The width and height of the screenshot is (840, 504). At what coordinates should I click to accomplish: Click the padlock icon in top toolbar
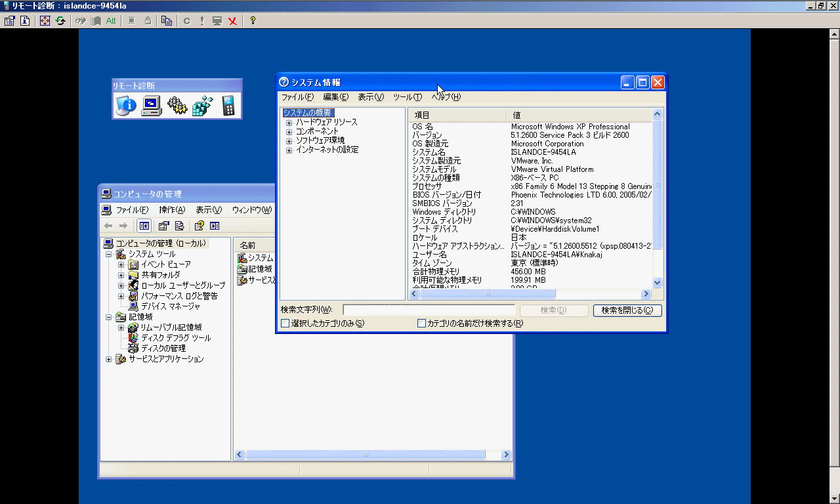(148, 20)
